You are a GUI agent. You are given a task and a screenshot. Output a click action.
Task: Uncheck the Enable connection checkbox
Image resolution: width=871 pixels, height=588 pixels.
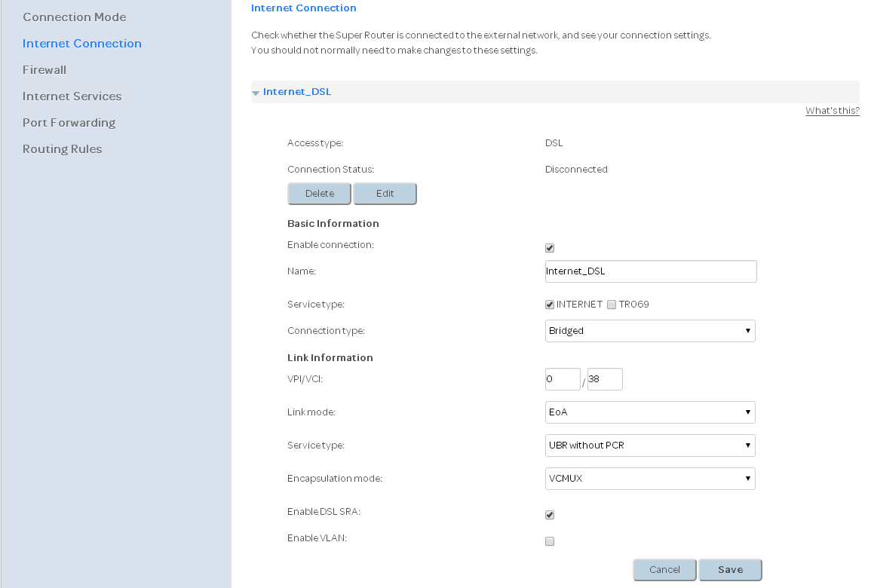[x=550, y=248]
